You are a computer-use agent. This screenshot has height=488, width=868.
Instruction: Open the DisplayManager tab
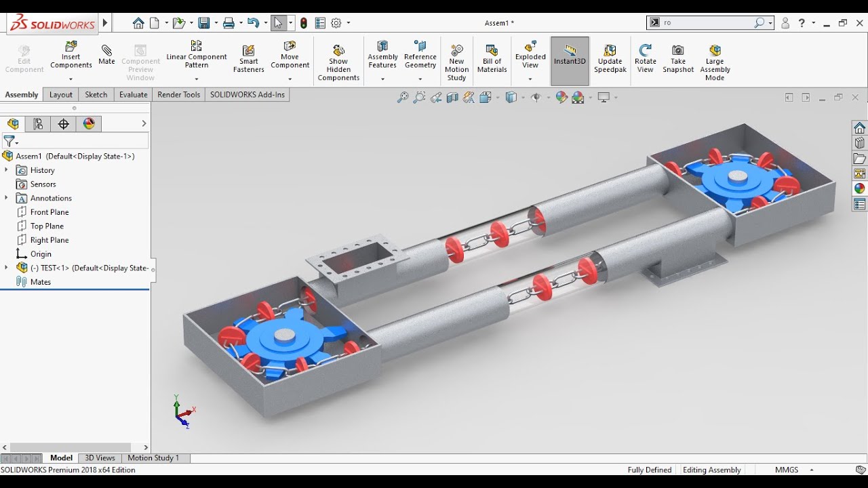pos(89,123)
